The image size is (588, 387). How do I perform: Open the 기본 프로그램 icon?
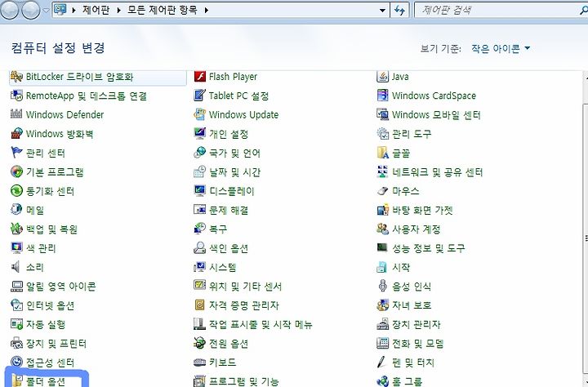click(16, 171)
